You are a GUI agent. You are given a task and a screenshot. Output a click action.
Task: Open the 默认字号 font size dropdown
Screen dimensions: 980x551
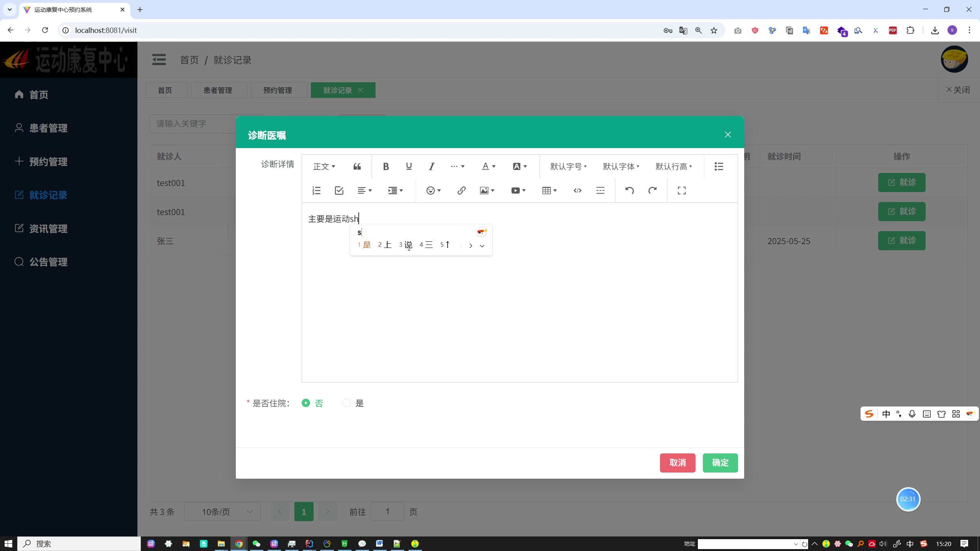coord(568,166)
